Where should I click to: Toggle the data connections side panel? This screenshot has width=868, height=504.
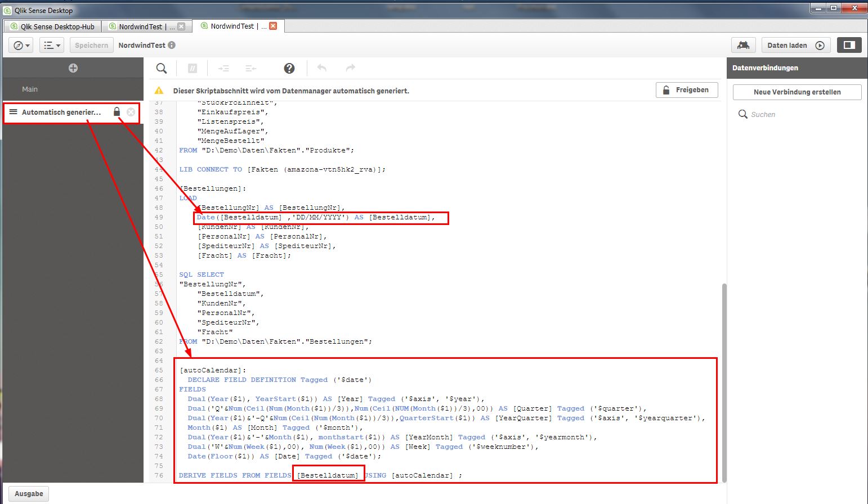coord(849,45)
